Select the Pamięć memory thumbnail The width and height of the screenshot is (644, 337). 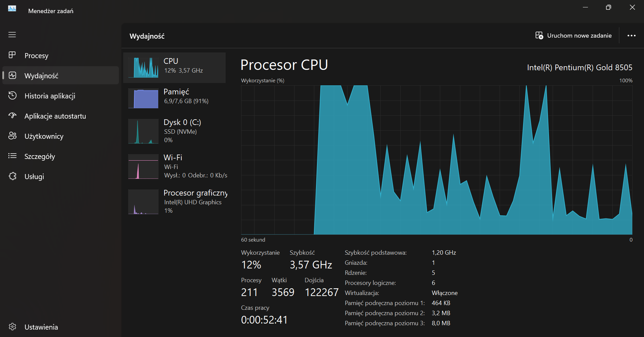coord(143,98)
